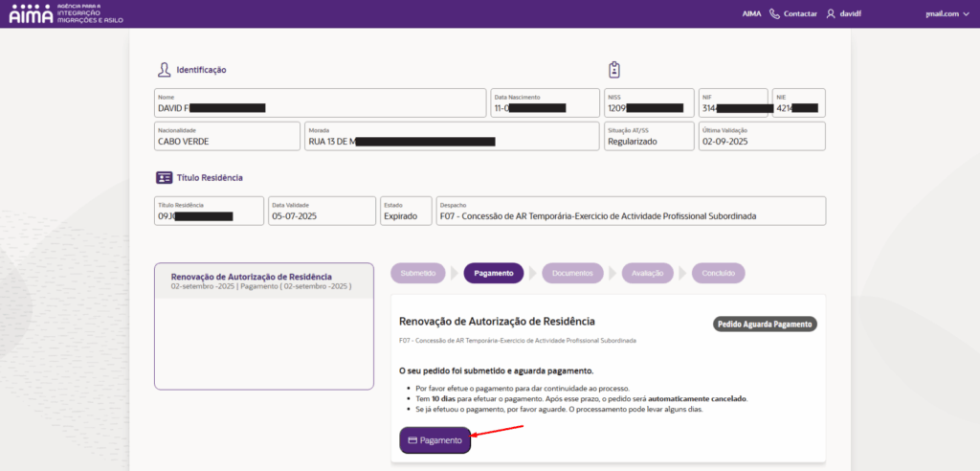Image resolution: width=980 pixels, height=471 pixels.
Task: Click the Nacionalidade field showing CABO VERDE
Action: (227, 136)
